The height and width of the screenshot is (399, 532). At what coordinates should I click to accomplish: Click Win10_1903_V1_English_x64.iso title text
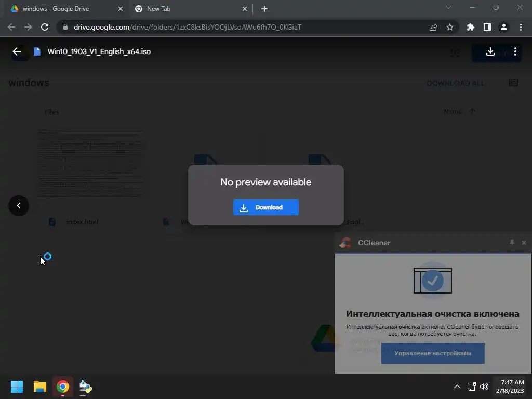(x=99, y=51)
